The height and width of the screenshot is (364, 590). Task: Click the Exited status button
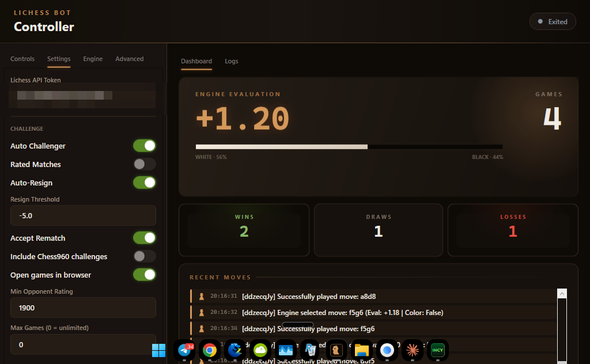[553, 21]
